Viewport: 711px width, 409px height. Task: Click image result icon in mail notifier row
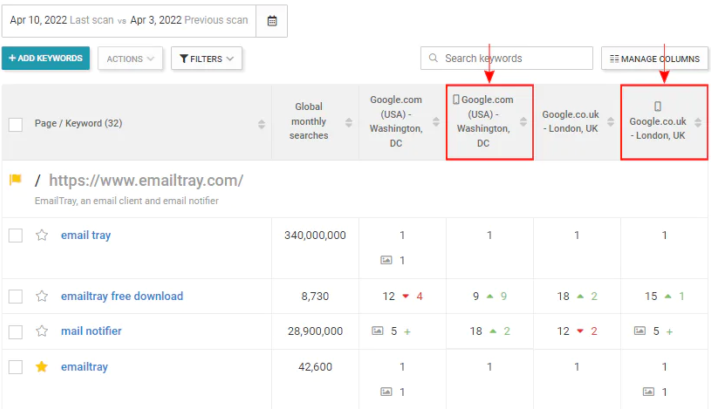[x=377, y=331]
